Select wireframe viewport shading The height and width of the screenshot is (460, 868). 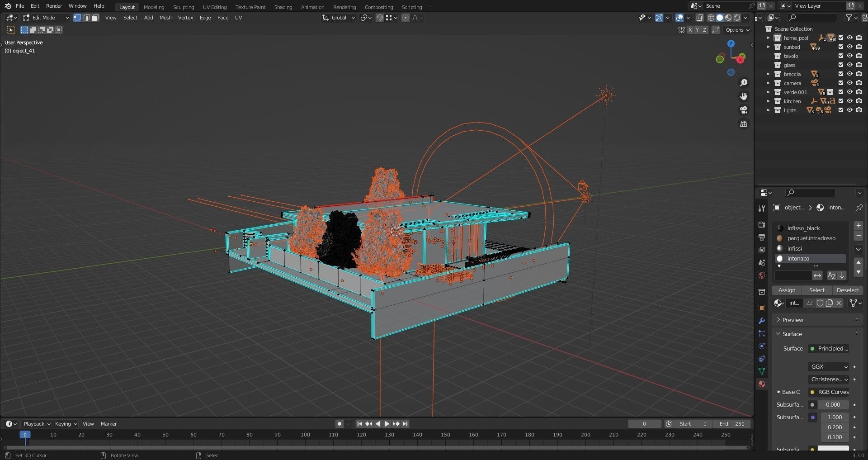[x=711, y=18]
